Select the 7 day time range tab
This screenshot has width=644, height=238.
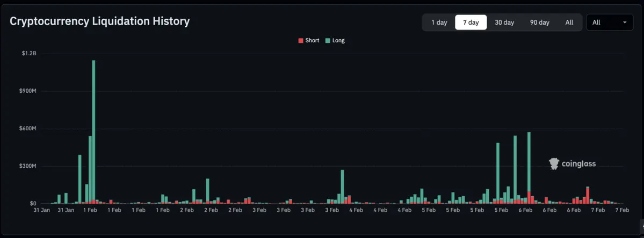coord(471,23)
